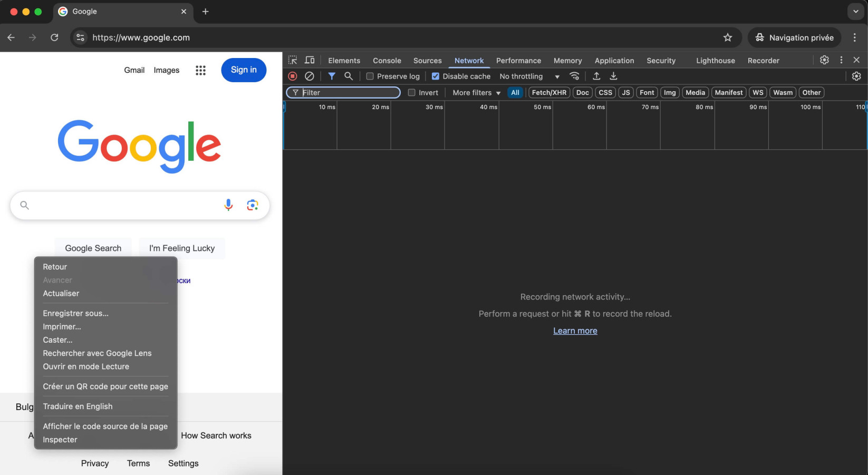Image resolution: width=868 pixels, height=475 pixels.
Task: Click the inspect element selector icon
Action: pos(293,60)
